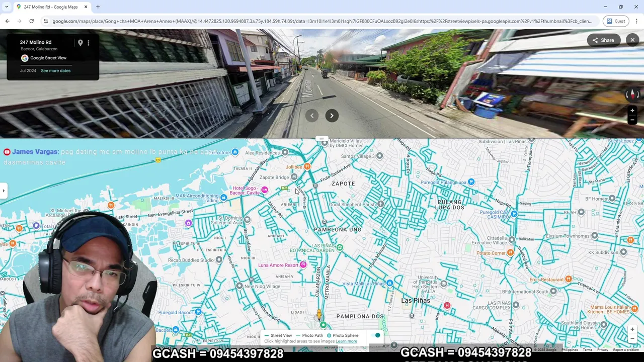
Task: Go to next Street View position arrow
Action: coord(332,116)
